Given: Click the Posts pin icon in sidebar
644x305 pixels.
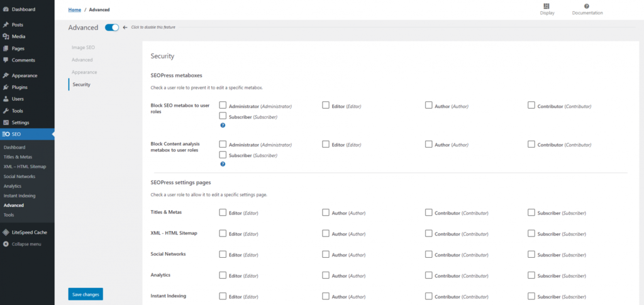Looking at the screenshot, I should [6, 25].
